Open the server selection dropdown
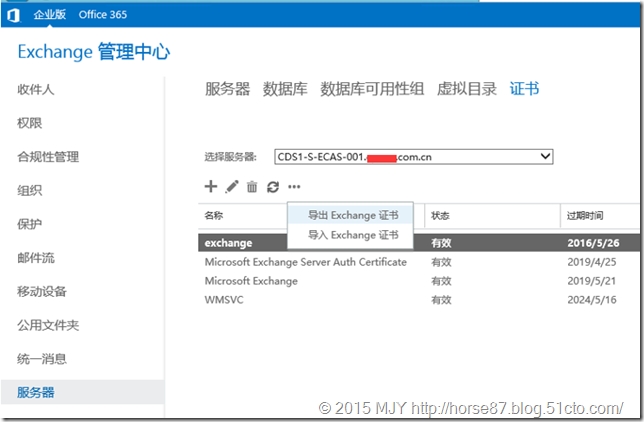This screenshot has width=644, height=422. [544, 156]
